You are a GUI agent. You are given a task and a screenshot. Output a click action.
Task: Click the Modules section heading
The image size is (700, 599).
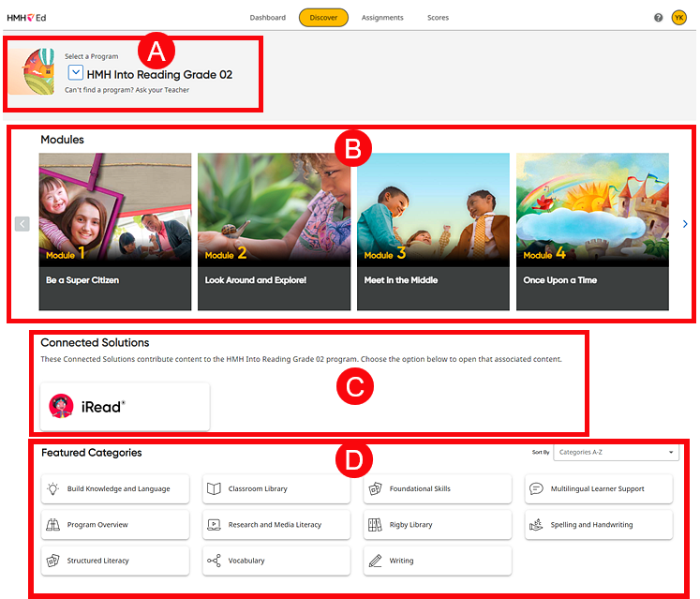pos(62,140)
